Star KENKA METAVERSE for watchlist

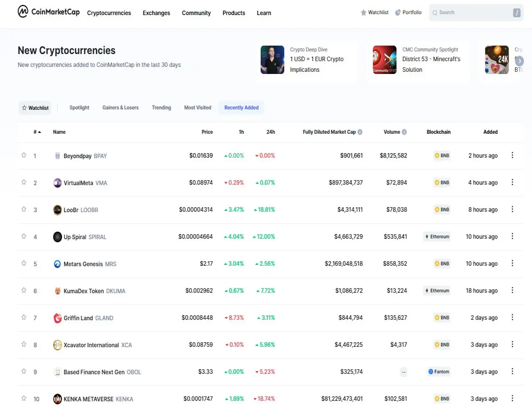(24, 398)
